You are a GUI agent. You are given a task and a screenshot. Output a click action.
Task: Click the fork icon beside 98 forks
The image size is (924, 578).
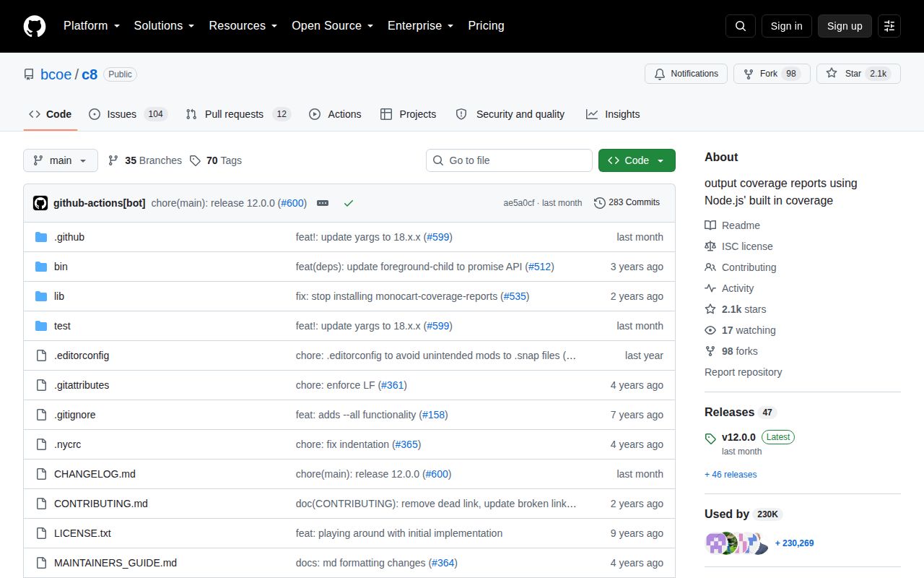[710, 351]
